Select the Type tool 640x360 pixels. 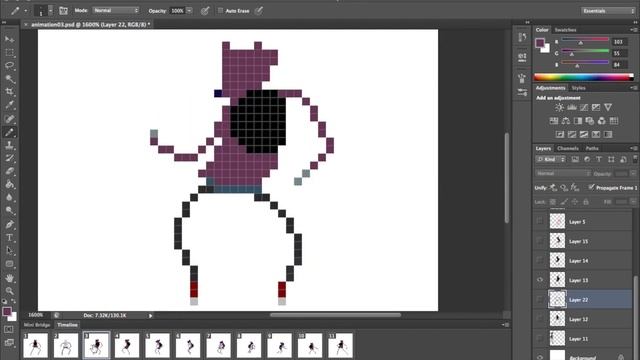point(9,238)
